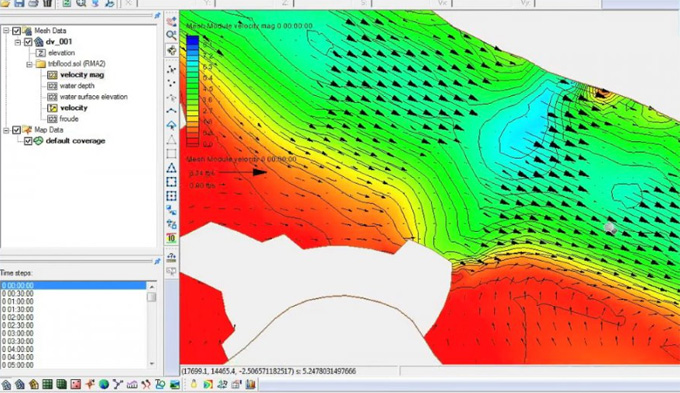This screenshot has height=393, width=680.
Task: Select the Zoom magnifier tool
Action: pos(172,35)
